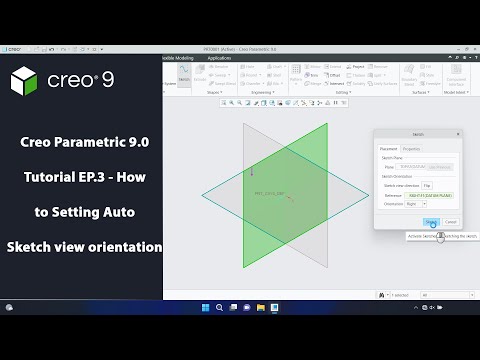Click the Use Previous button
This screenshot has height=360, width=480.
[x=440, y=167]
